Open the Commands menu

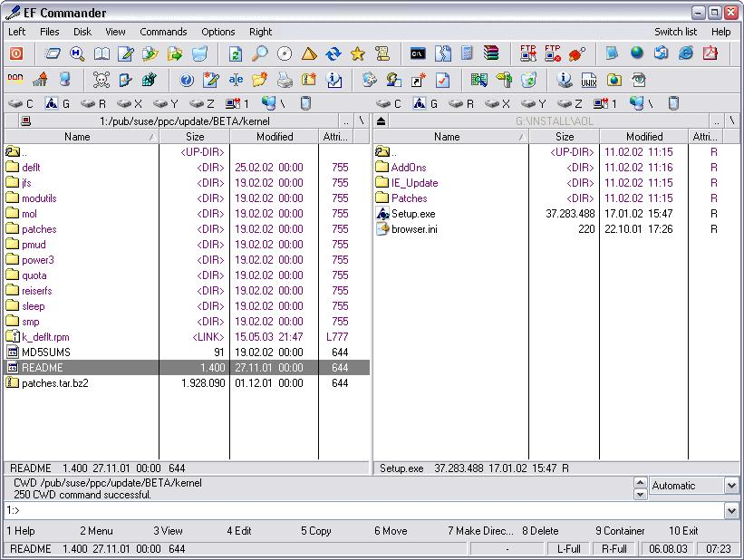163,32
